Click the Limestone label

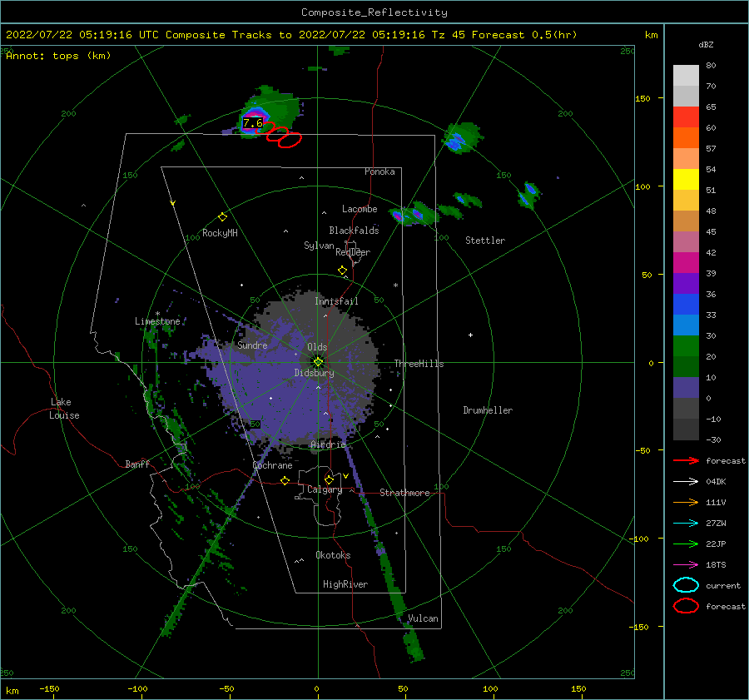[x=157, y=321]
